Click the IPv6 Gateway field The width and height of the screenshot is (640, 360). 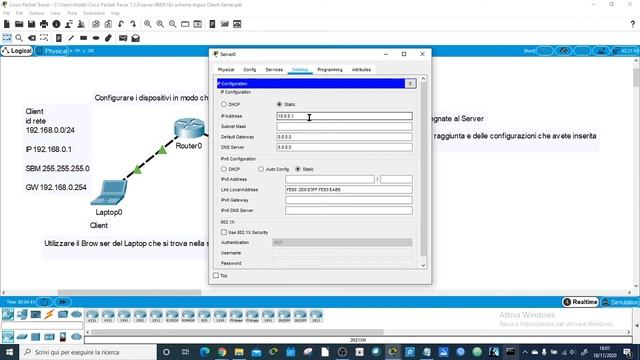tap(349, 200)
